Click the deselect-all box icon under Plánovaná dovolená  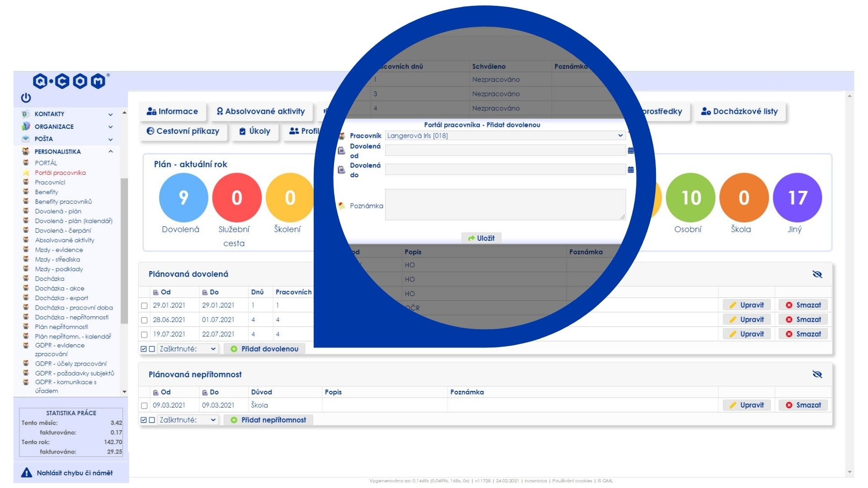click(152, 349)
